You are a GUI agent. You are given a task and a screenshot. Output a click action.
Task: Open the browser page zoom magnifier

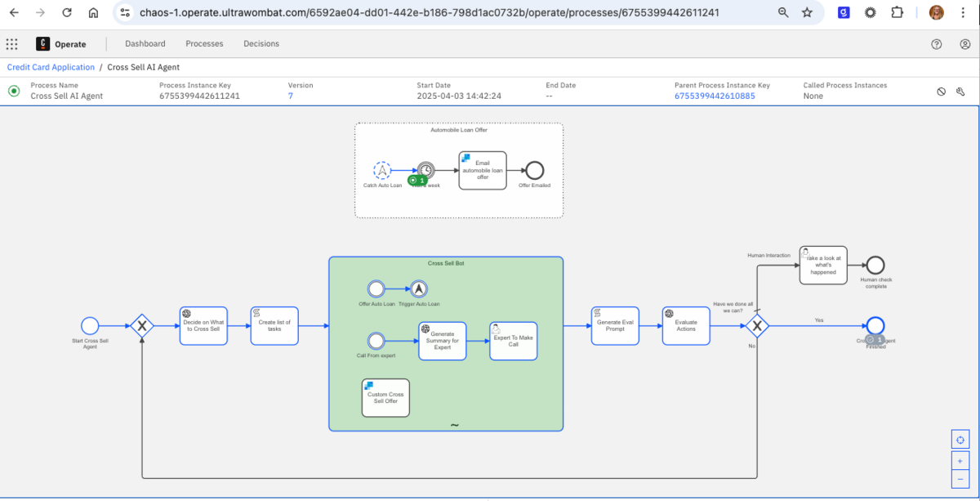783,12
